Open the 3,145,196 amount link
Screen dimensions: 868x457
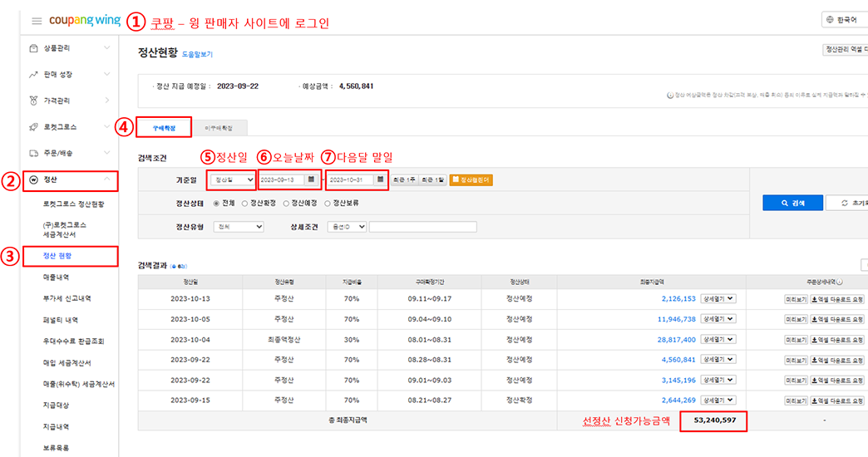click(x=678, y=380)
